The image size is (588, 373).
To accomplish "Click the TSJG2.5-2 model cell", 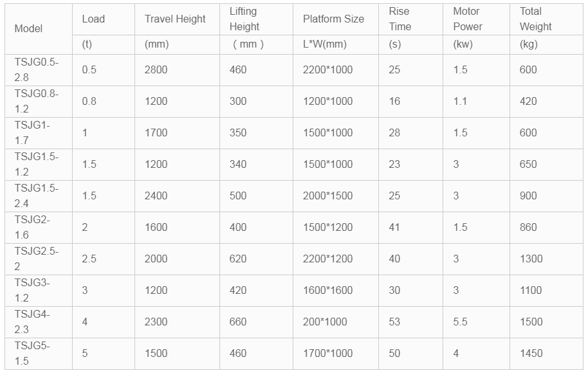I will click(39, 259).
